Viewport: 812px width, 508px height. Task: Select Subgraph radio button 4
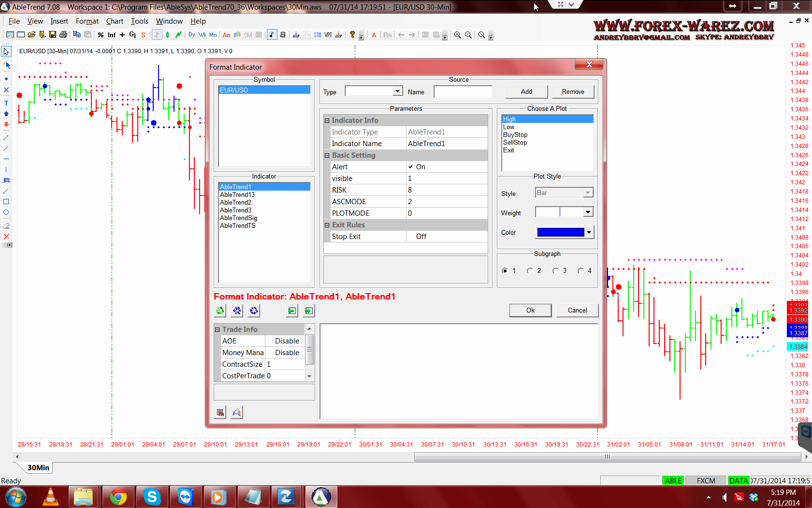click(580, 271)
